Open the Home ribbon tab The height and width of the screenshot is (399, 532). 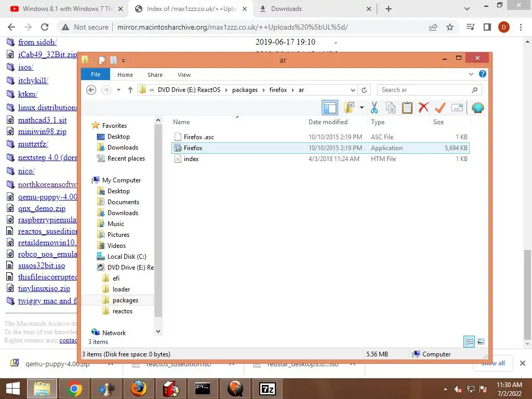tap(125, 75)
